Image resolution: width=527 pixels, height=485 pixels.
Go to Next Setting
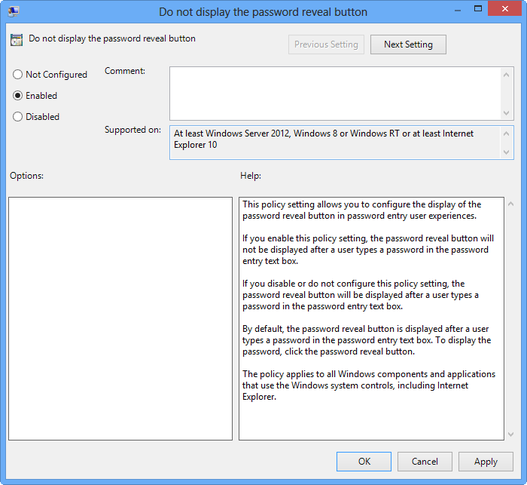(408, 44)
